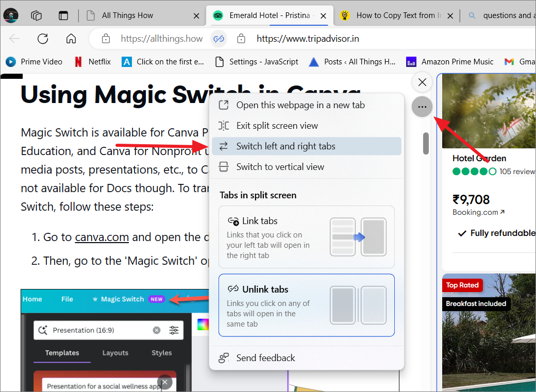
Task: Select the Link tabs option
Action: click(x=307, y=237)
